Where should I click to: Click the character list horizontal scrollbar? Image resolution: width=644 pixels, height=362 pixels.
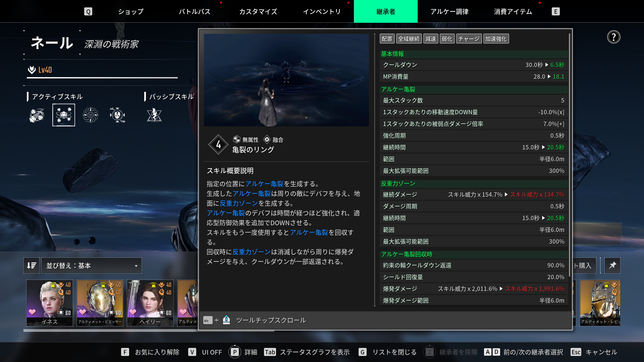tap(111, 330)
